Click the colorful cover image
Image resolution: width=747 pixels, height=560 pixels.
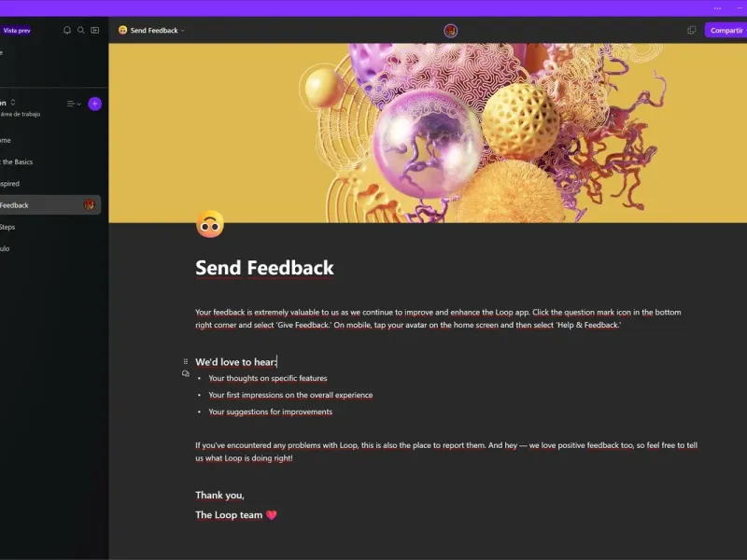click(428, 133)
